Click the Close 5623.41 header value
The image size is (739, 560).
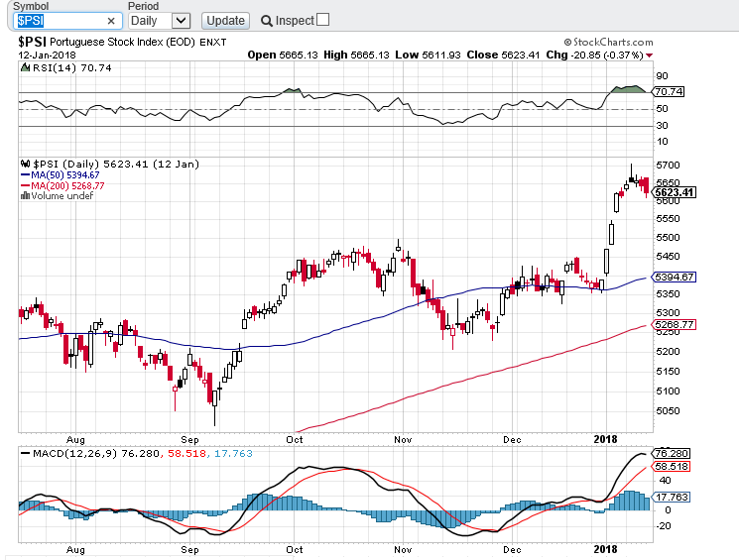[x=503, y=55]
